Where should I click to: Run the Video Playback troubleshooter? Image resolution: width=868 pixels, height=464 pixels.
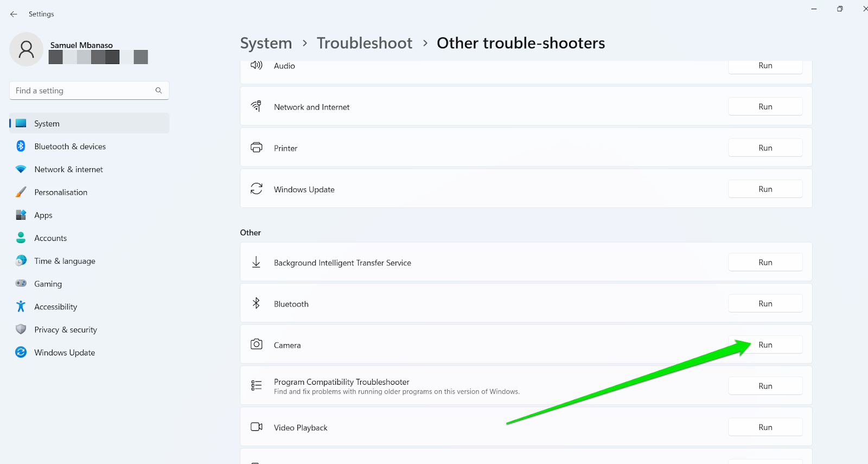pos(765,427)
